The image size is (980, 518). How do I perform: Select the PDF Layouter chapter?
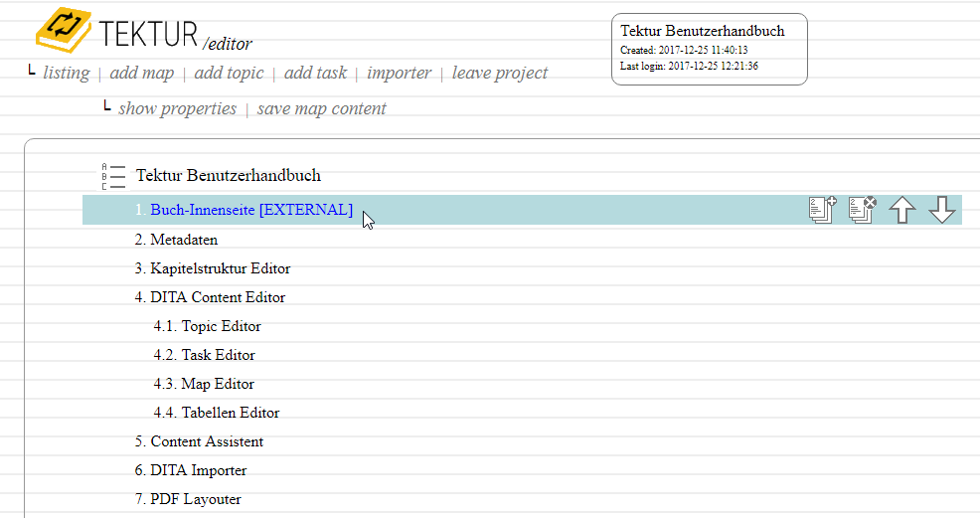(195, 499)
